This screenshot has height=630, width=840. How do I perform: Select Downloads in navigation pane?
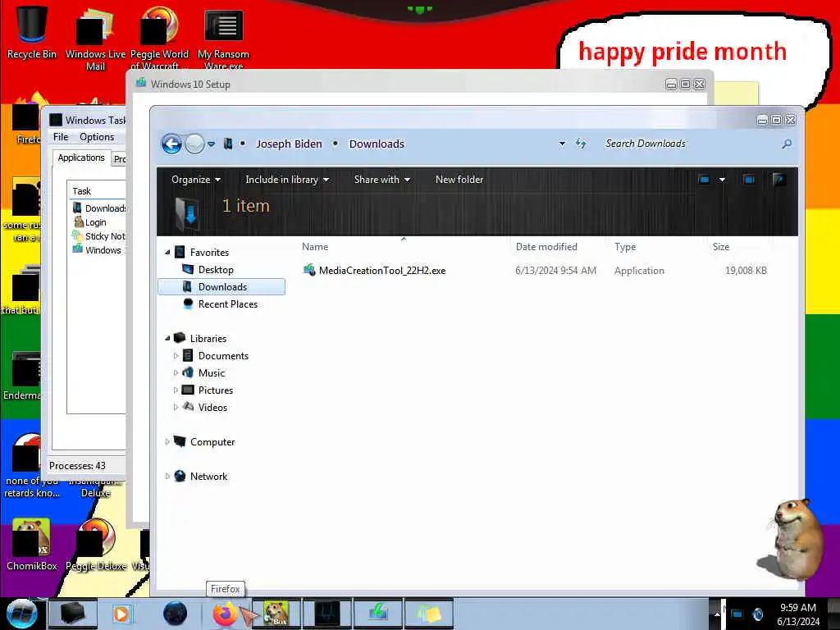click(221, 286)
